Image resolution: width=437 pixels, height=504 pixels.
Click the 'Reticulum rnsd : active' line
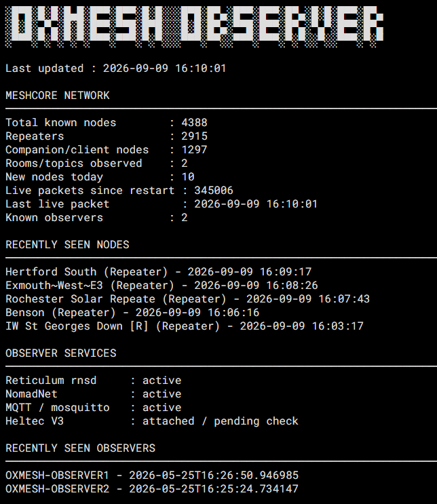(x=94, y=381)
